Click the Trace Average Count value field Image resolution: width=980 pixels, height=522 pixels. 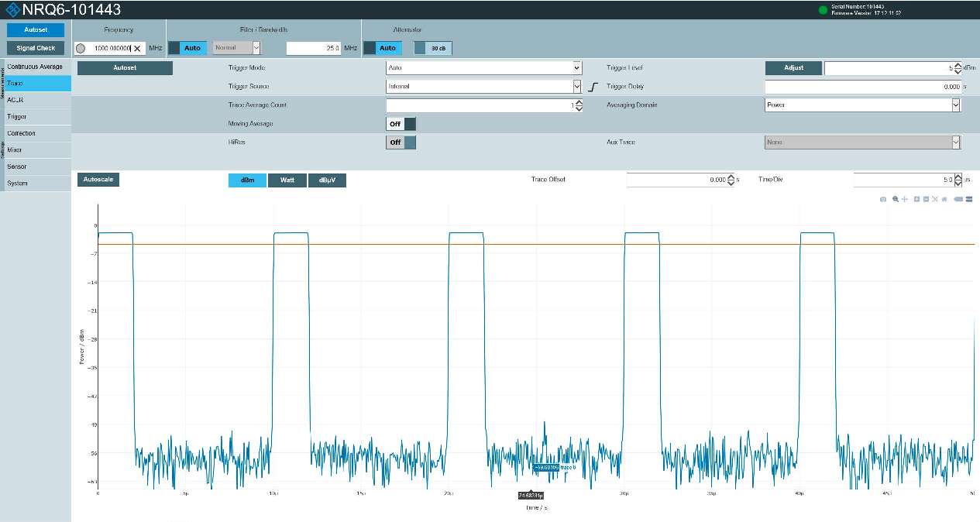coord(480,105)
